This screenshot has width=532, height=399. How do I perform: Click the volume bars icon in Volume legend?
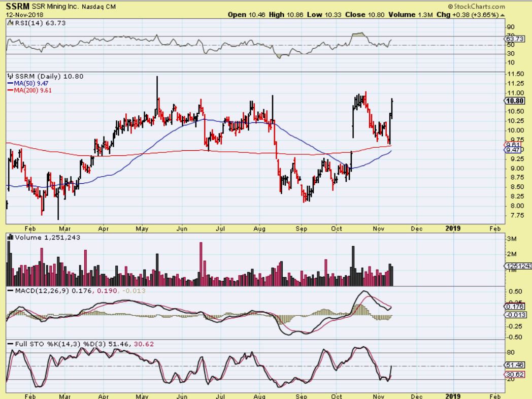[10, 237]
